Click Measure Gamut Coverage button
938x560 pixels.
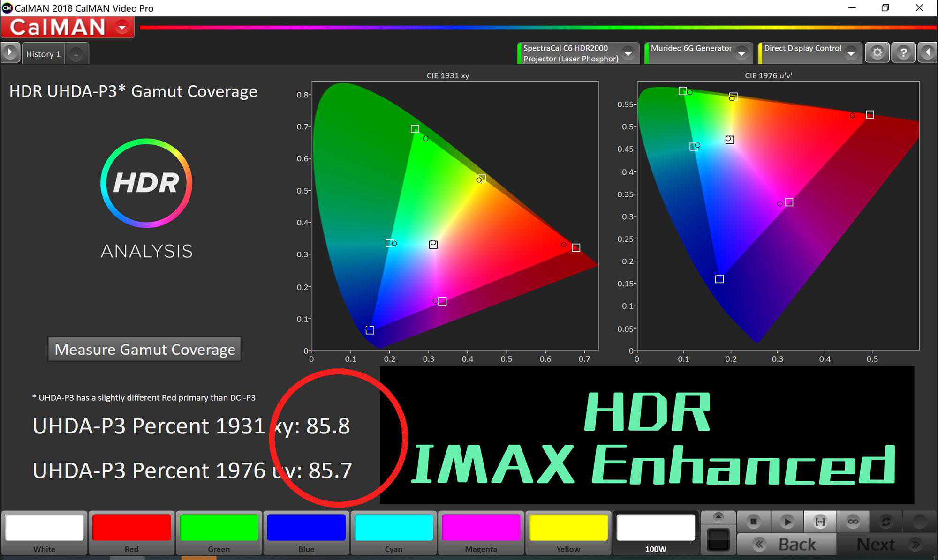pyautogui.click(x=144, y=350)
